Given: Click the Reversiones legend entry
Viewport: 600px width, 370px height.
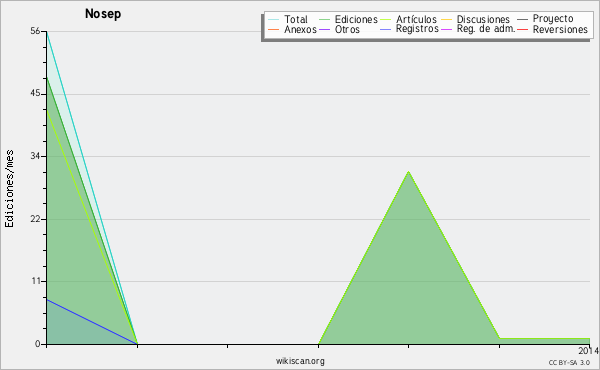Looking at the screenshot, I should tap(553, 29).
